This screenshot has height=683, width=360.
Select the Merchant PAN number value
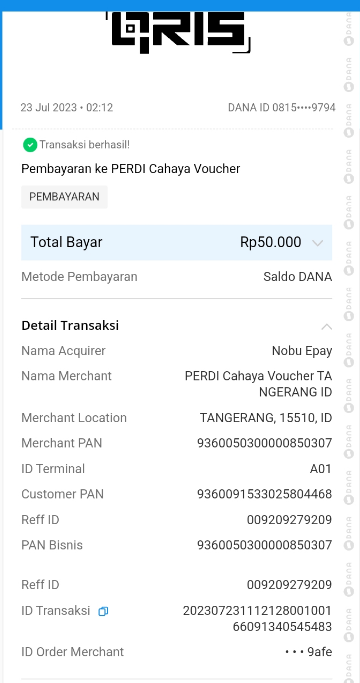tap(265, 443)
